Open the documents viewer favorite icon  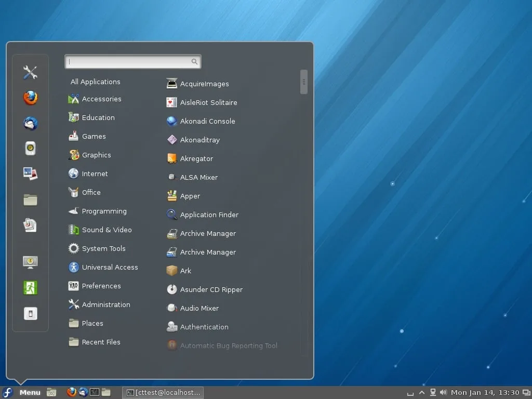30,225
